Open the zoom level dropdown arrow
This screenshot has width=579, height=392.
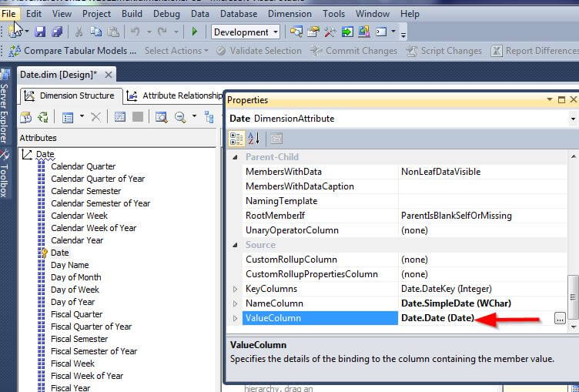coord(194,116)
